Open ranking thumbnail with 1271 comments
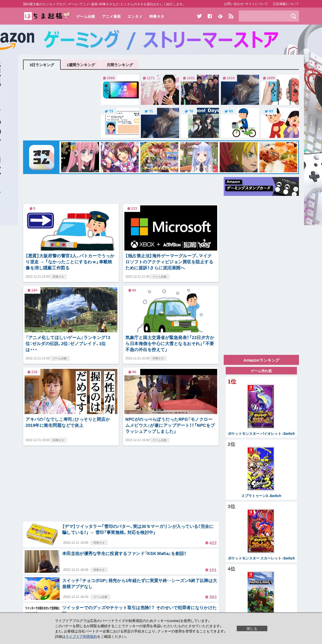Viewport: 322px width, 644px height. tap(160, 90)
